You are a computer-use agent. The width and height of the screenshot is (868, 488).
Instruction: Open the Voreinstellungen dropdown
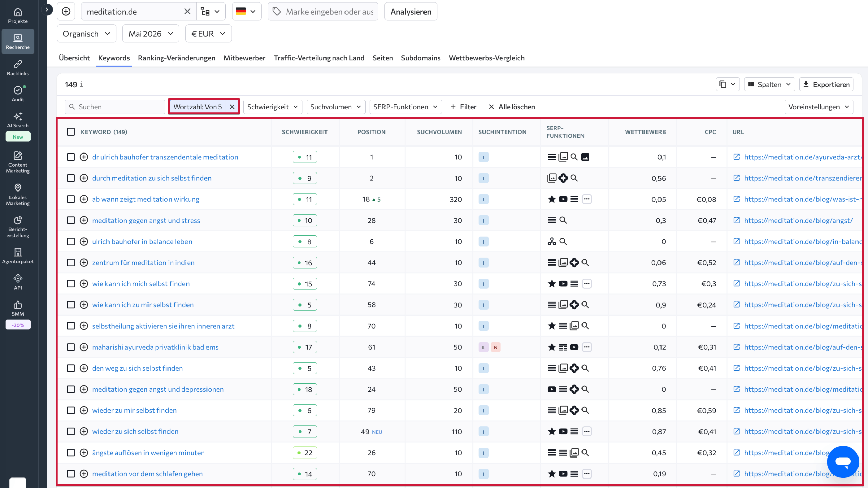point(819,107)
